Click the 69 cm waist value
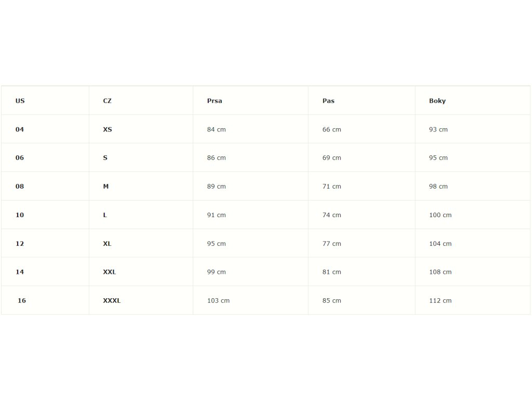The height and width of the screenshot is (399, 532). click(331, 158)
